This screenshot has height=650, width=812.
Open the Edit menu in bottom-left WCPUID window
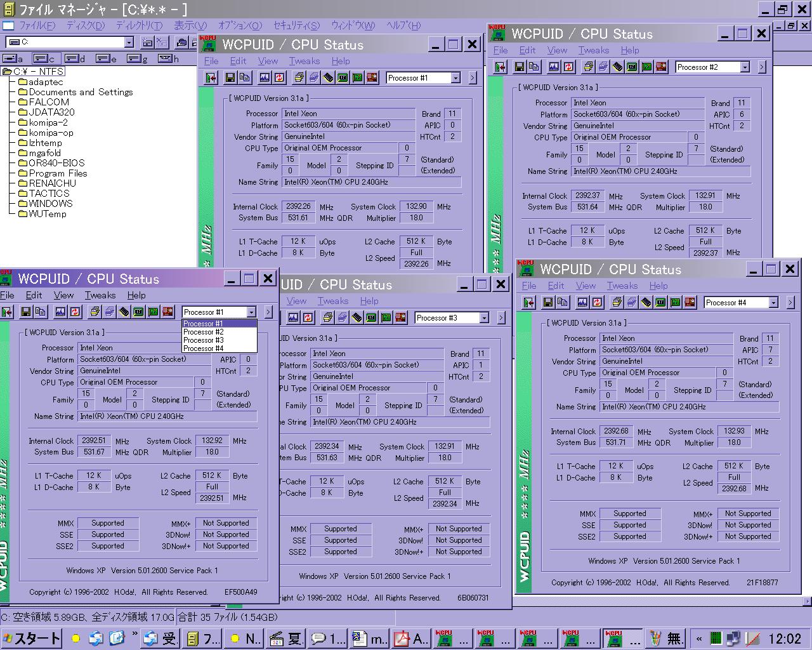coord(34,295)
